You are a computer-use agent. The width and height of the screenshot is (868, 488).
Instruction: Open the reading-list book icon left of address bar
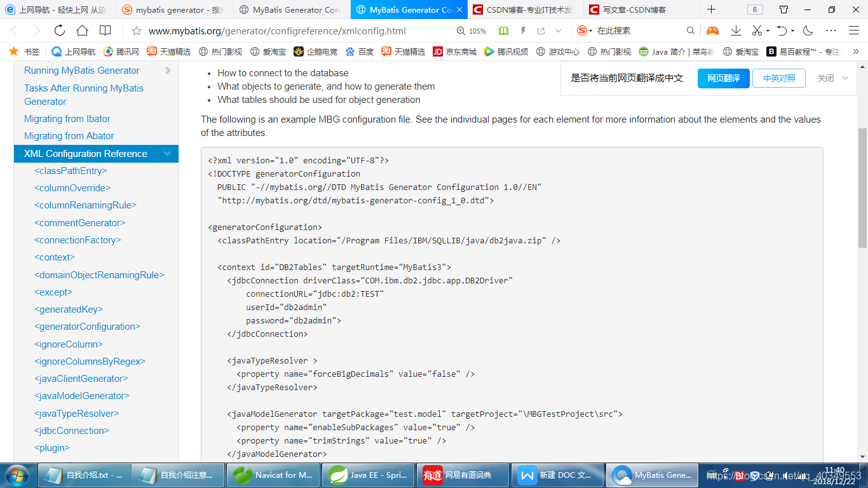105,30
